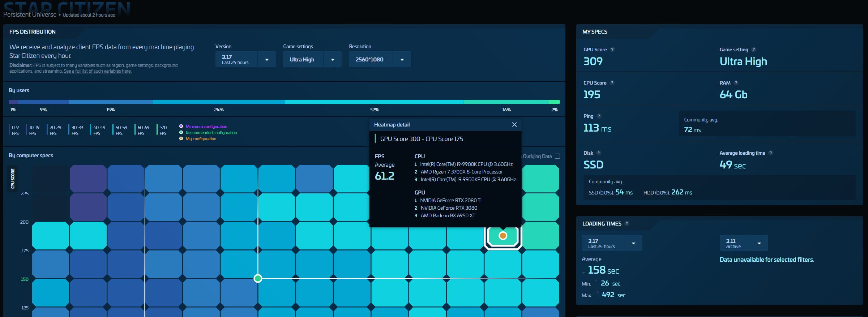
Task: Click 'NVIDIA GeForce RTX 3080' entry
Action: tap(446, 208)
